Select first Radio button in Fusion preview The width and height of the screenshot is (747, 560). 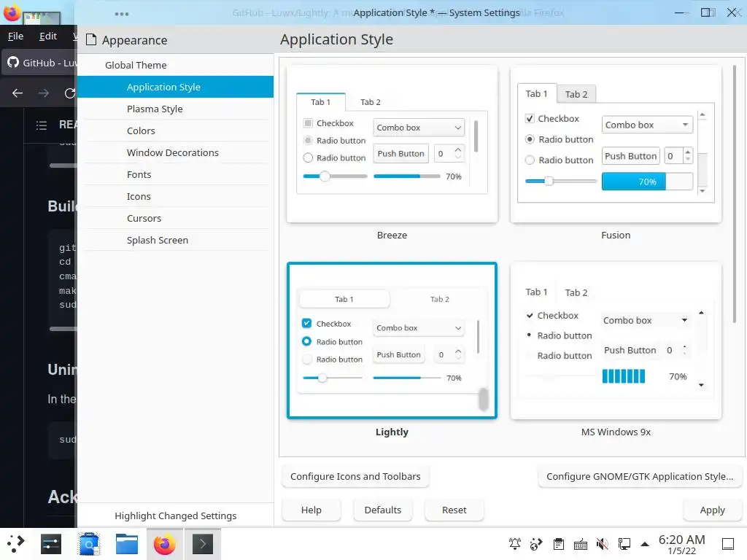530,139
